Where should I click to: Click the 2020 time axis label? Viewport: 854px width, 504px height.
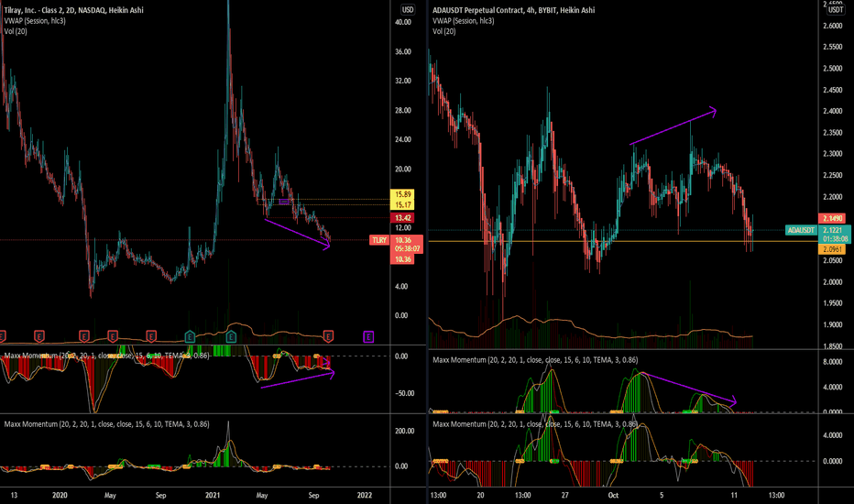[60, 495]
